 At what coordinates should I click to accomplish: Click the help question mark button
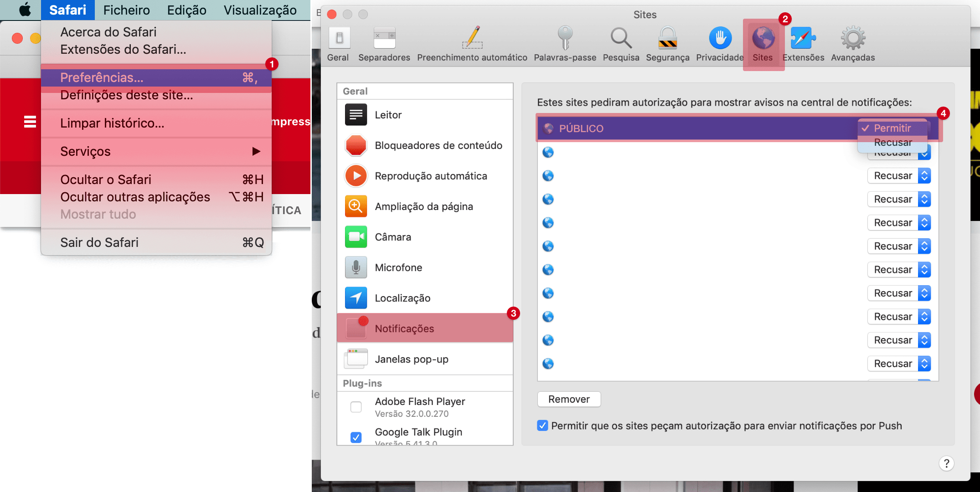pyautogui.click(x=946, y=463)
